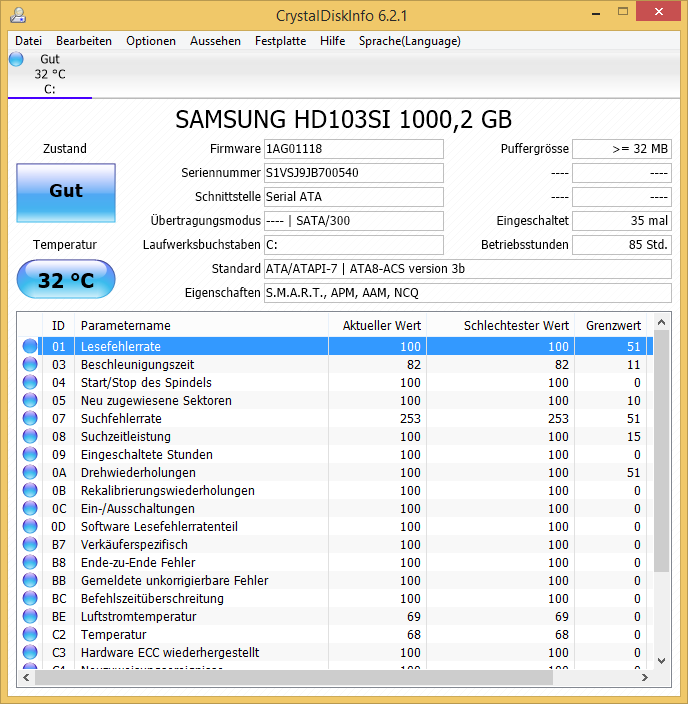The image size is (688, 704).
Task: Click the status orb of Neu zugewiesene Sektoren
Action: [x=30, y=400]
